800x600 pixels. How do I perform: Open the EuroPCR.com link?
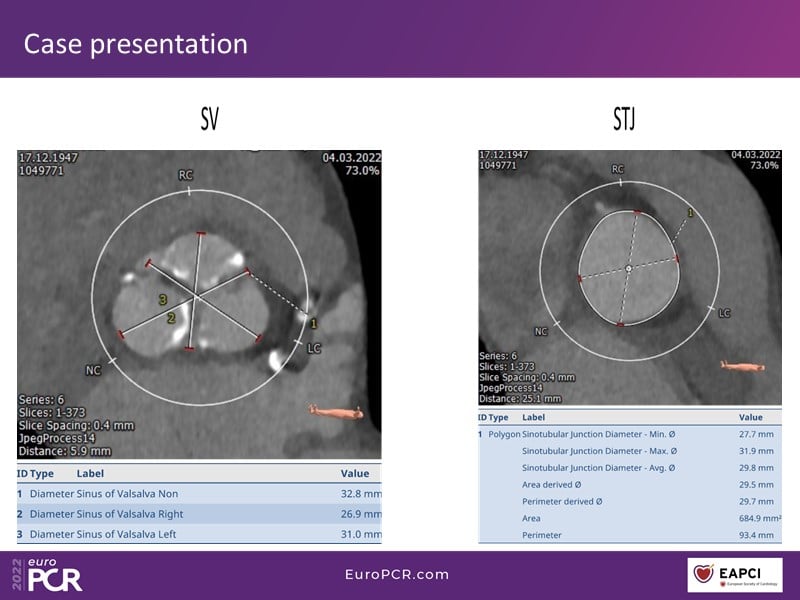pyautogui.click(x=396, y=574)
